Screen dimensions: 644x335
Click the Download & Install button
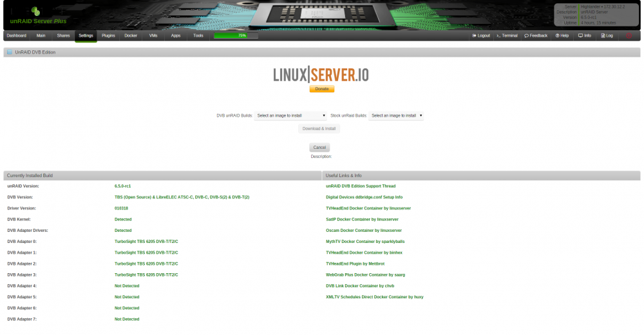[x=319, y=129]
